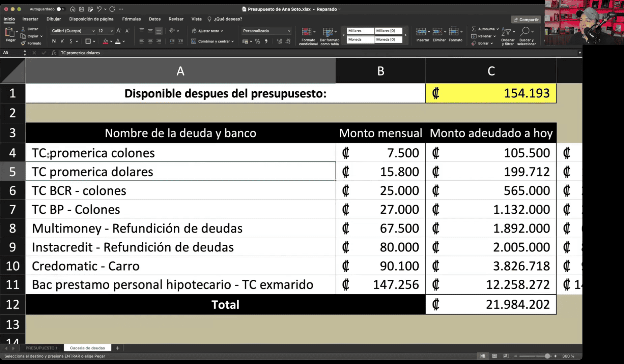Click the fill color paint bucket
624x364 pixels.
(105, 41)
